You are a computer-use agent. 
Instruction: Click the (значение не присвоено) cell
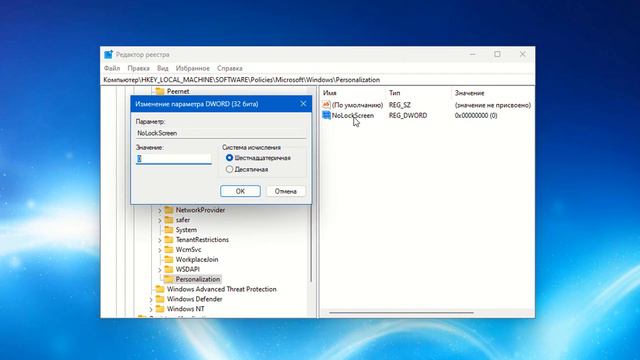493,105
